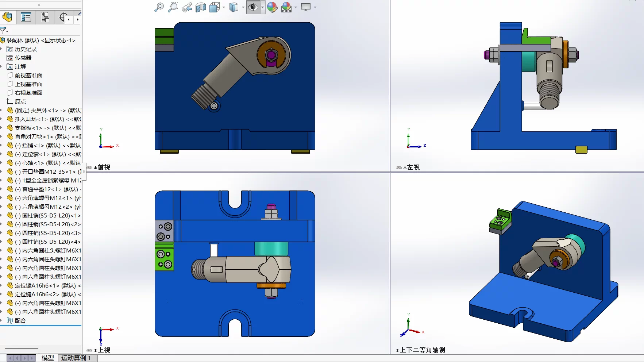This screenshot has width=644, height=362.
Task: Click the tree filter funnel icon
Action: click(x=4, y=30)
